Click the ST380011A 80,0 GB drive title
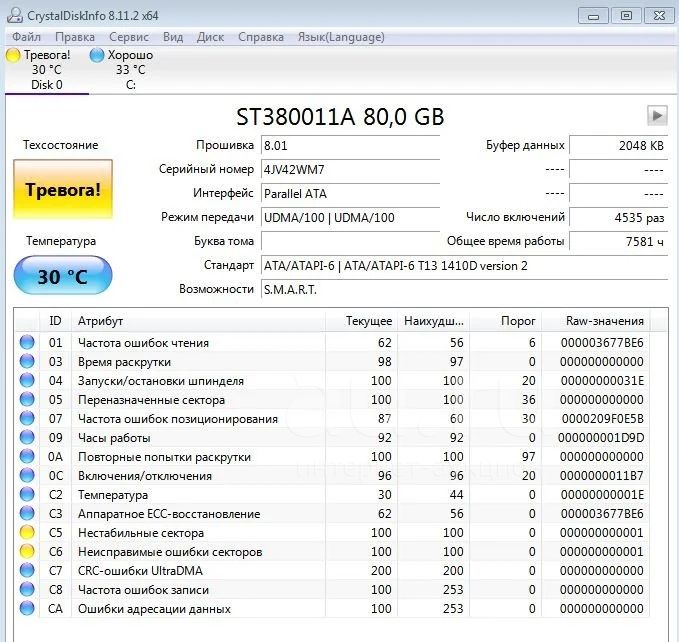The image size is (679, 642). [x=340, y=116]
